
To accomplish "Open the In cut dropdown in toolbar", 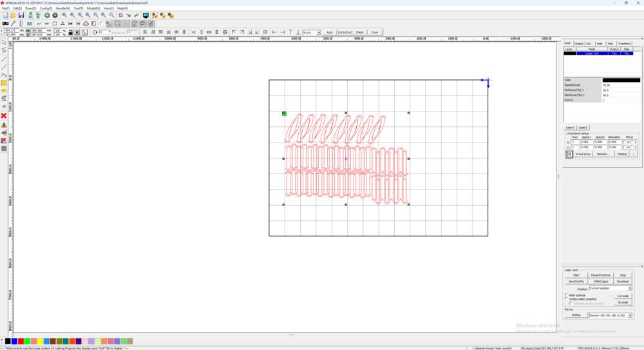I will (312, 32).
